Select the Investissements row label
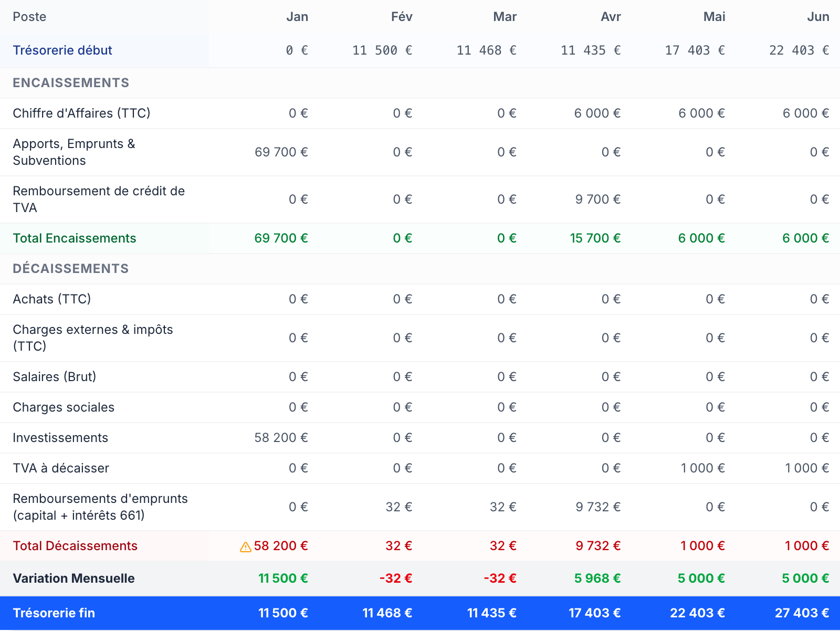 (x=60, y=438)
